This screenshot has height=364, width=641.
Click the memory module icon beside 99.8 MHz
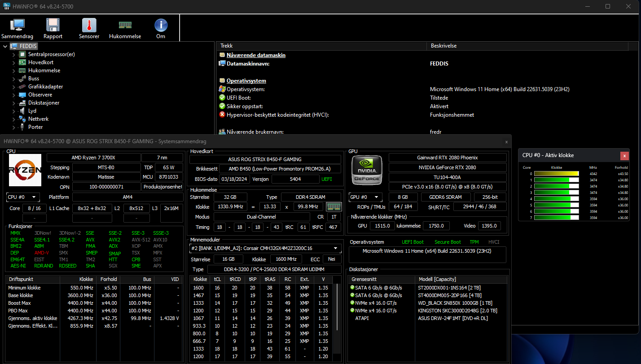pyautogui.click(x=334, y=206)
